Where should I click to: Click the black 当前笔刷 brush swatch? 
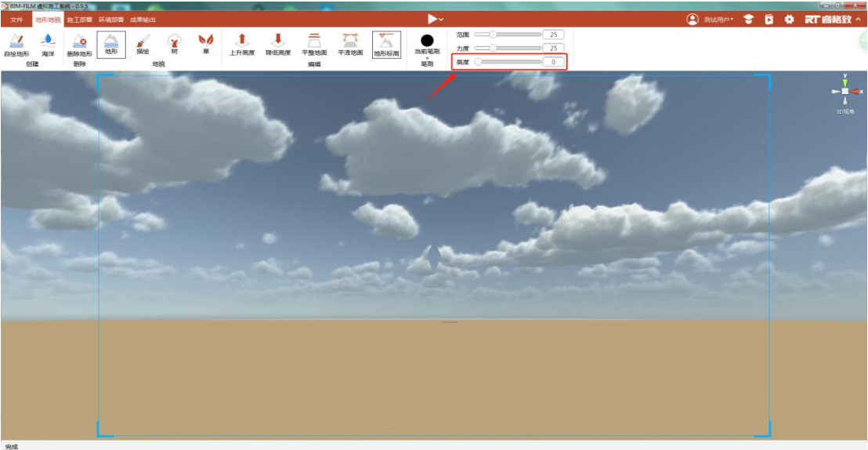tap(427, 41)
